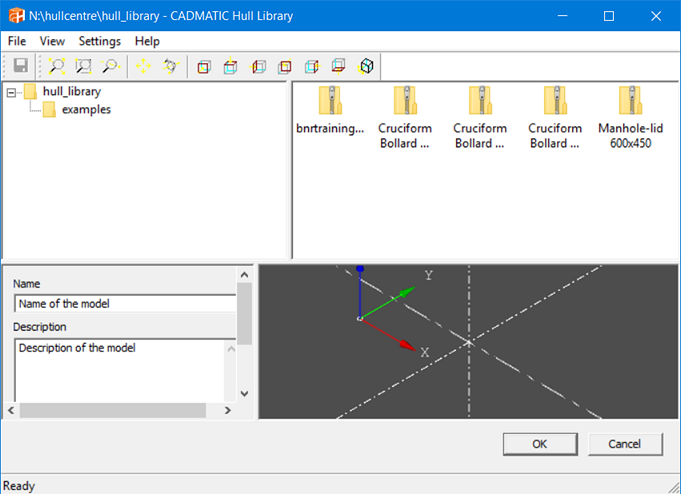Click the Name of the model field

pos(123,304)
